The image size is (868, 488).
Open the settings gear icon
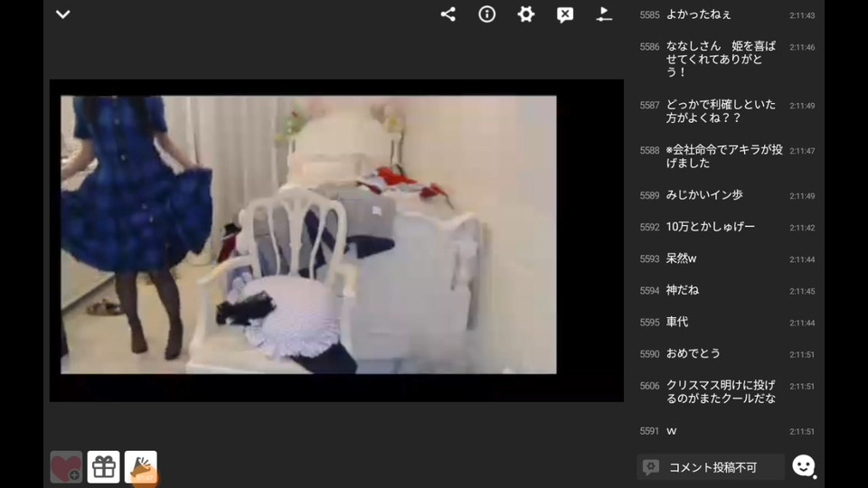pyautogui.click(x=526, y=14)
